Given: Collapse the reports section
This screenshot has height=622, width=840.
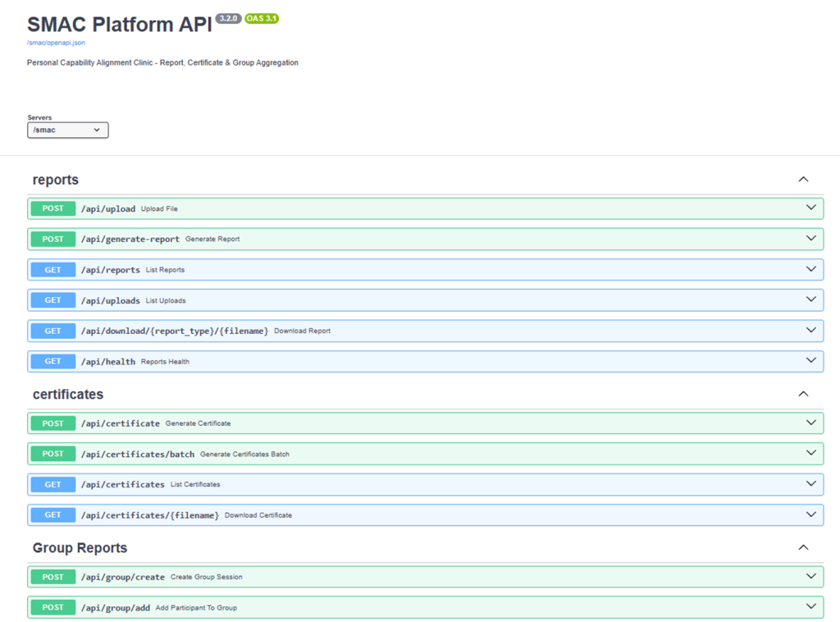Looking at the screenshot, I should coord(803,180).
